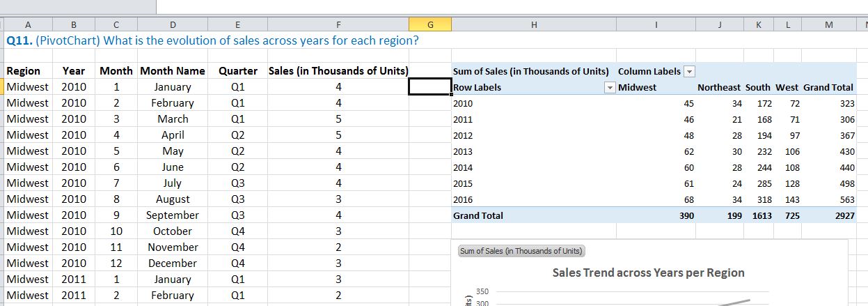Click the Quarter header cell
The width and height of the screenshot is (868, 306).
tap(238, 70)
